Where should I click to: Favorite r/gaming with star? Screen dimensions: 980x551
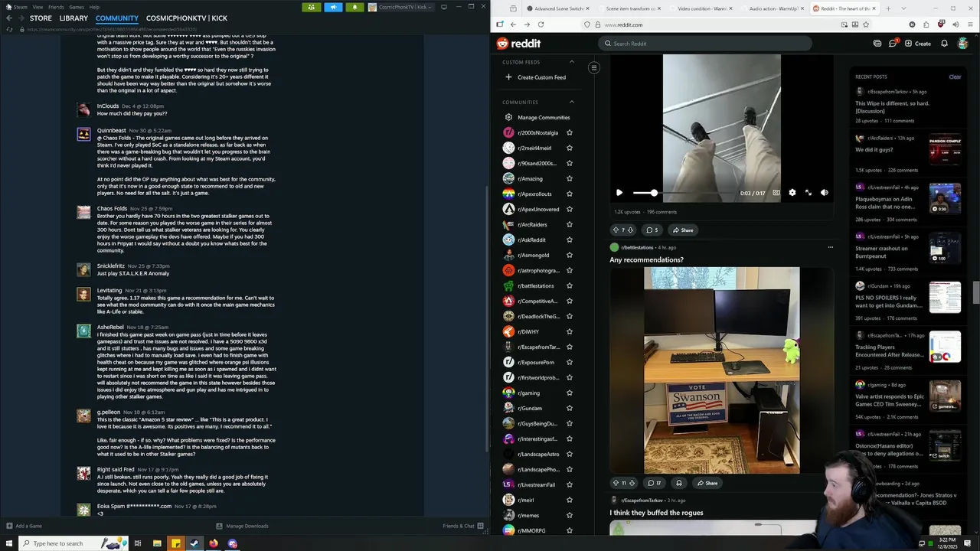[x=569, y=393]
